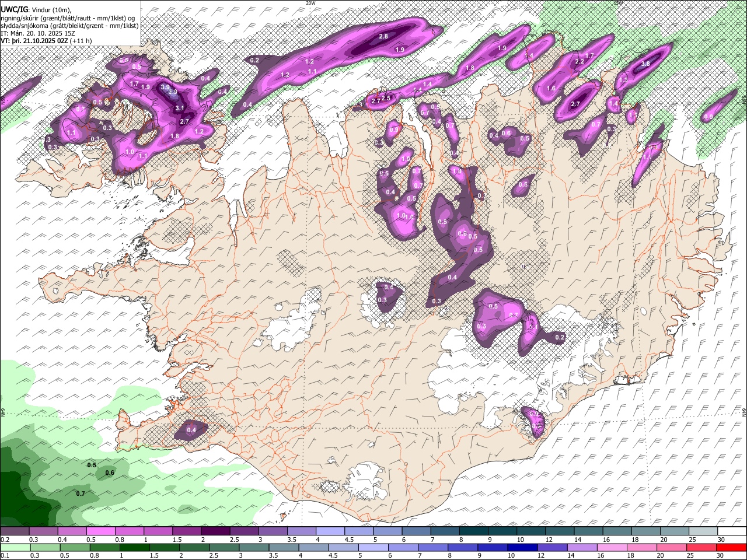Select the 'IT: Mán. 20. 10. 2025 15Z' line
This screenshot has height=560, width=747.
(x=39, y=33)
